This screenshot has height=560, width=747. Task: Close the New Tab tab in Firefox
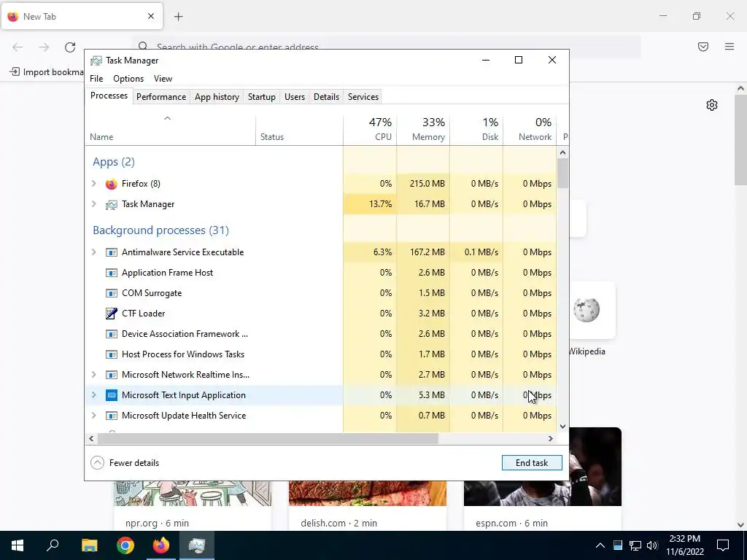[151, 16]
